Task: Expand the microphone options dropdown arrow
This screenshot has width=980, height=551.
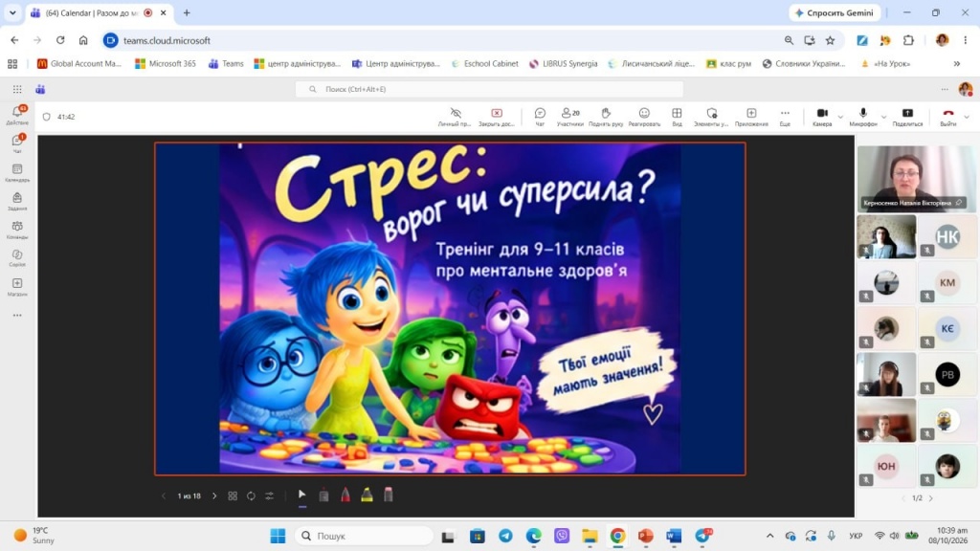Action: (x=883, y=117)
